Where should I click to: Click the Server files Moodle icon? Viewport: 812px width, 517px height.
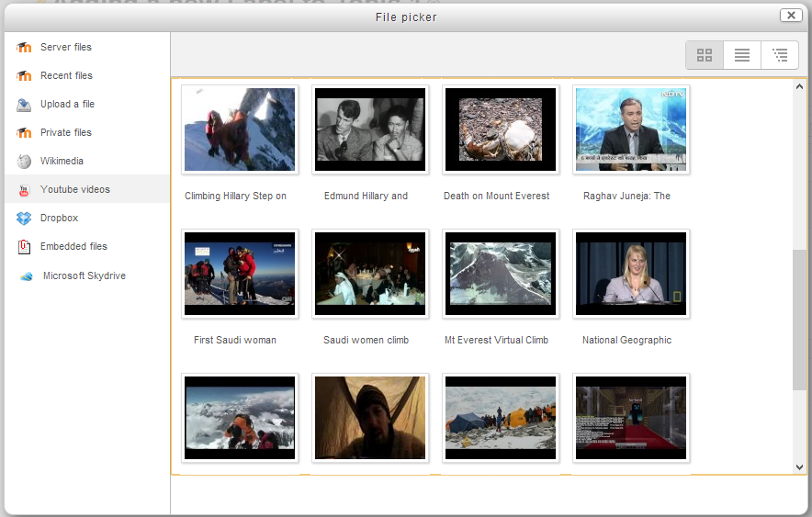(x=24, y=48)
